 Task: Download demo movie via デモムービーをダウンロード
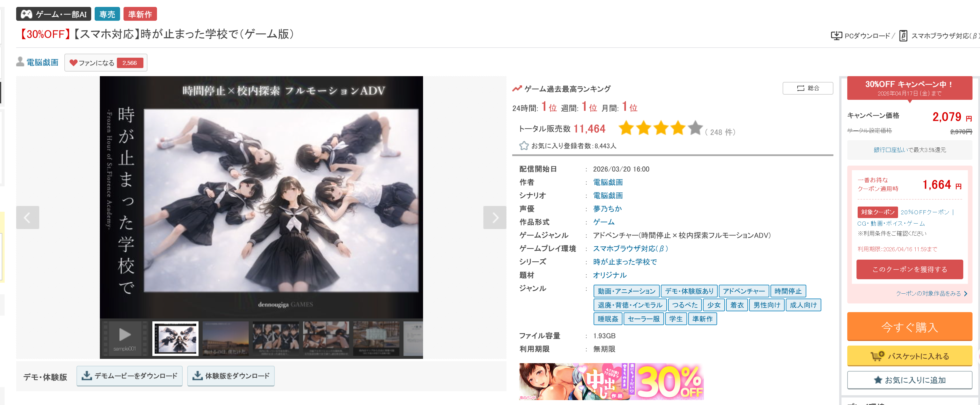(129, 376)
